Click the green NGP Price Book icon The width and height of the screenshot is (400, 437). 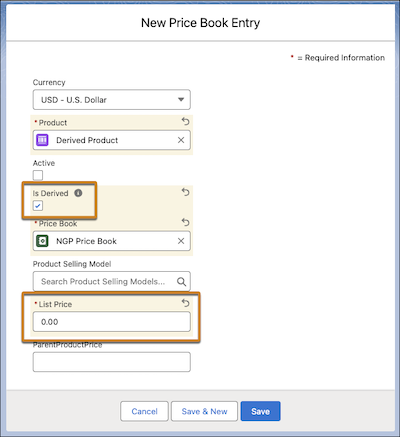point(42,241)
